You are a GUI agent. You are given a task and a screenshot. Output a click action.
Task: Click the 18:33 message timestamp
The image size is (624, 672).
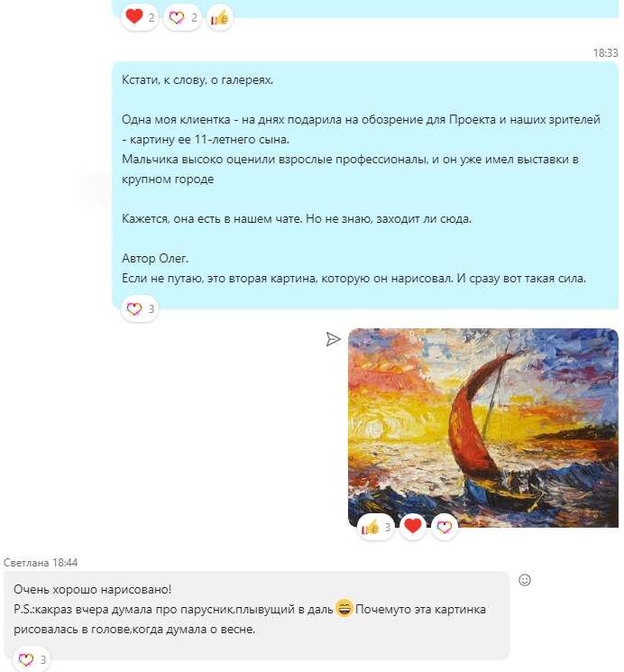click(x=605, y=52)
